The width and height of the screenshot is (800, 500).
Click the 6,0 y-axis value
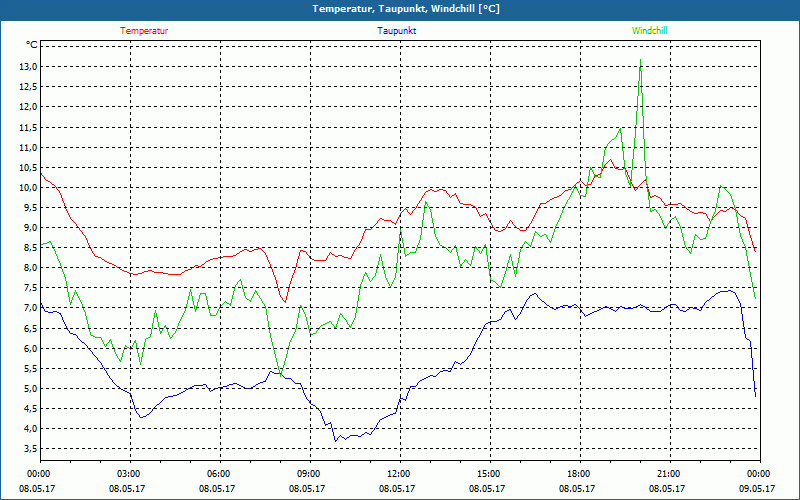click(x=30, y=348)
